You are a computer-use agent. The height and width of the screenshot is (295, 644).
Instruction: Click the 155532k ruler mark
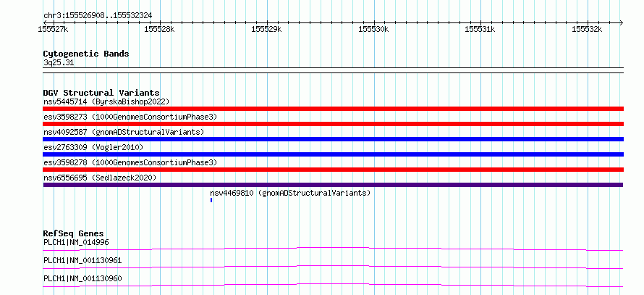pyautogui.click(x=588, y=29)
